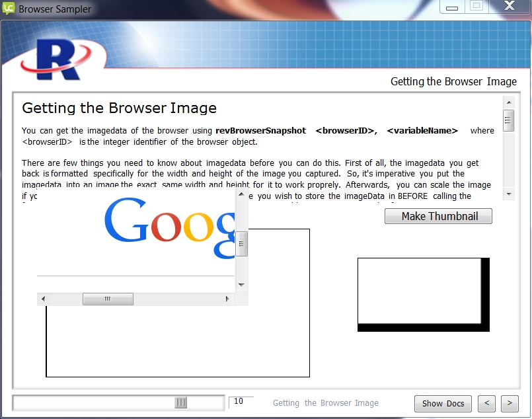Viewport: 532px width, 419px height.
Task: Minimize the Browser Sampler window
Action: [x=451, y=7]
